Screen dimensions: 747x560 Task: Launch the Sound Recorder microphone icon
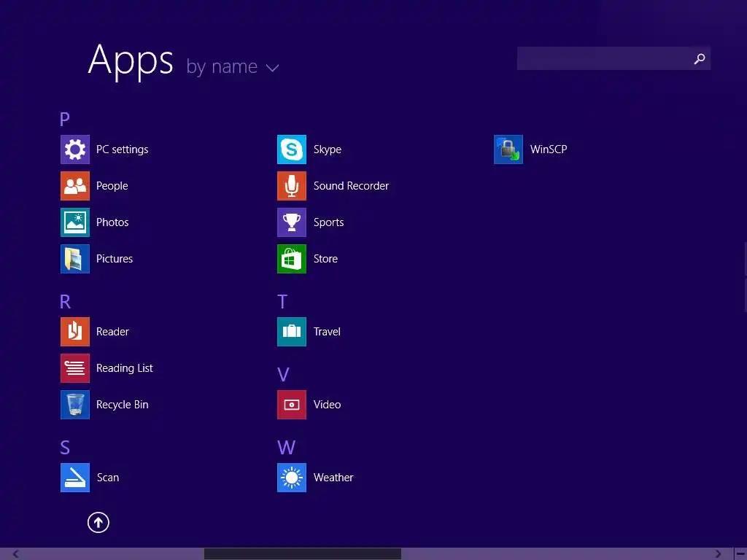point(292,186)
